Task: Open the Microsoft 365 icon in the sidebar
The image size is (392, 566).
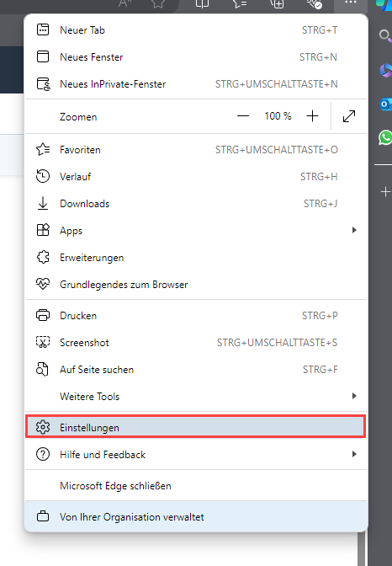Action: [385, 70]
